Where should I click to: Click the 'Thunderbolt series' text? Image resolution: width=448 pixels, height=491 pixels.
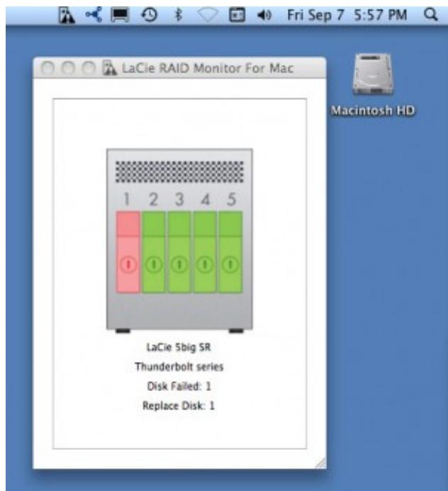(179, 366)
